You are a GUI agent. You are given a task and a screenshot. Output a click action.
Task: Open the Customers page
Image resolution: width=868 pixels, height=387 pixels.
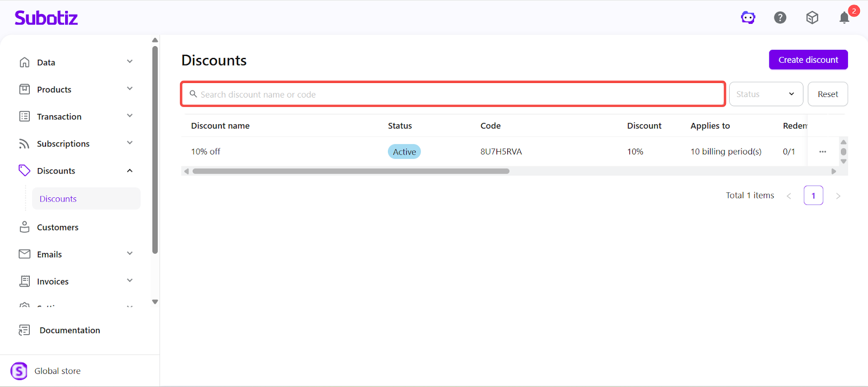(x=58, y=227)
